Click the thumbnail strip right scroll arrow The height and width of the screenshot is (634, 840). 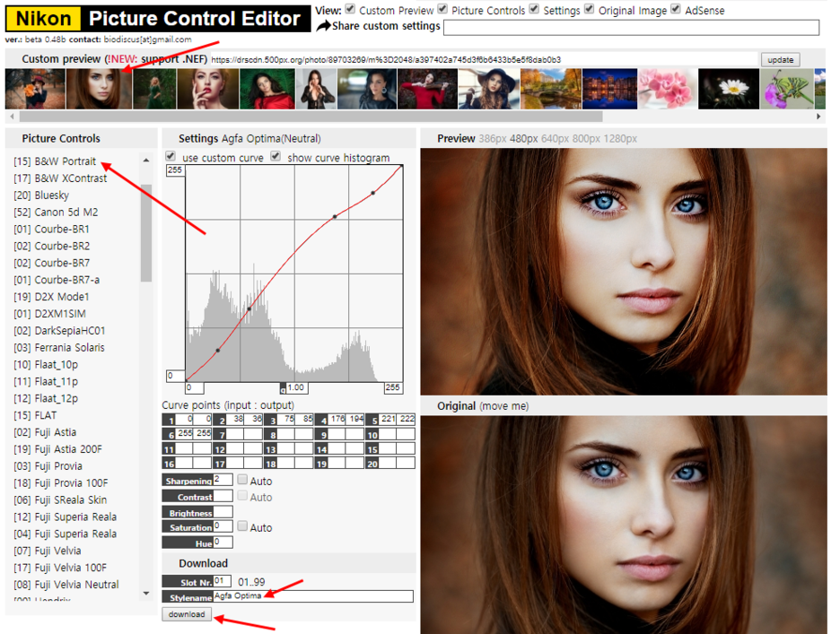[x=818, y=117]
